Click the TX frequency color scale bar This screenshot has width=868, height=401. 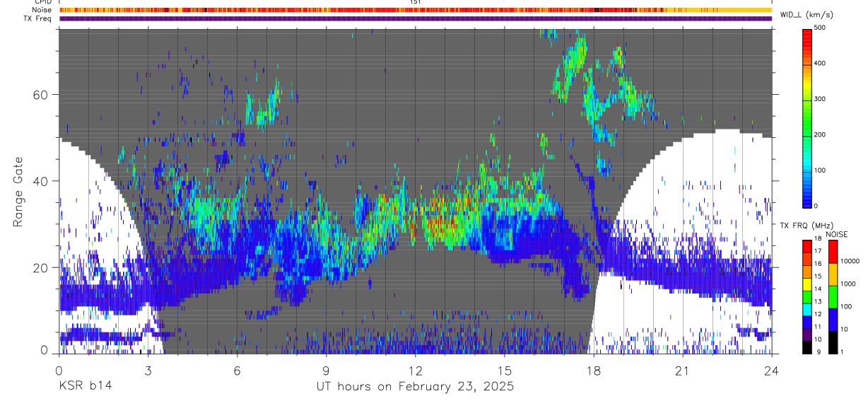point(808,297)
